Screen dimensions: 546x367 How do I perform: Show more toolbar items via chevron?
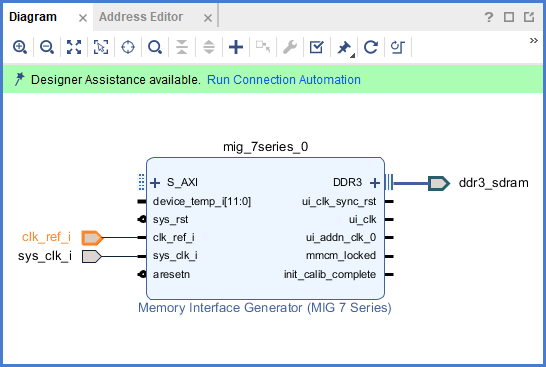point(533,41)
